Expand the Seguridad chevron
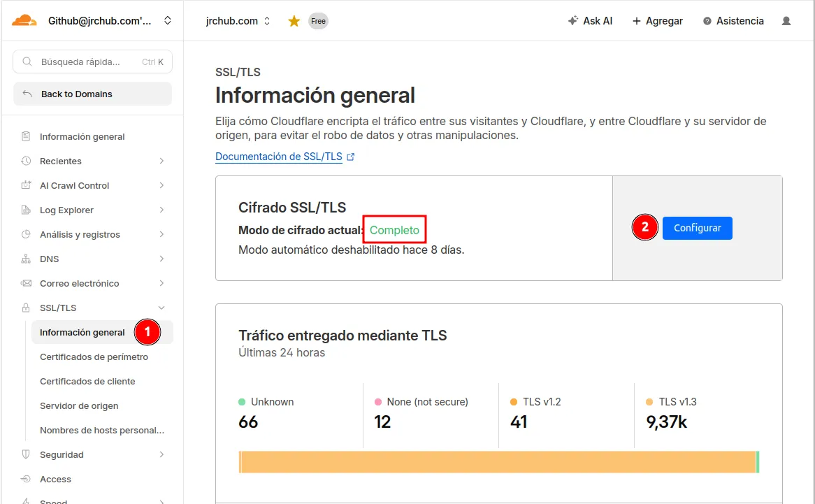The image size is (815, 504). [x=161, y=454]
